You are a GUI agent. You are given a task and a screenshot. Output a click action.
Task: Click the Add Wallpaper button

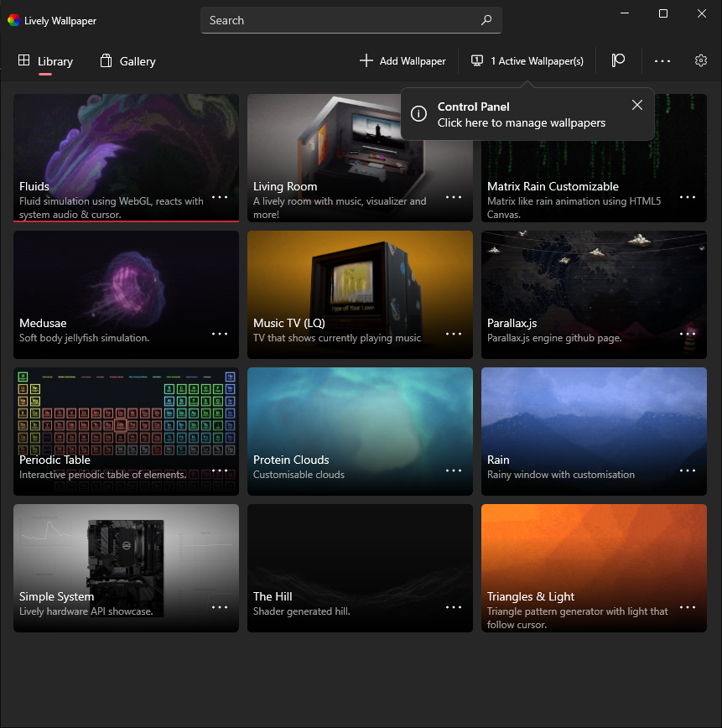coord(403,61)
